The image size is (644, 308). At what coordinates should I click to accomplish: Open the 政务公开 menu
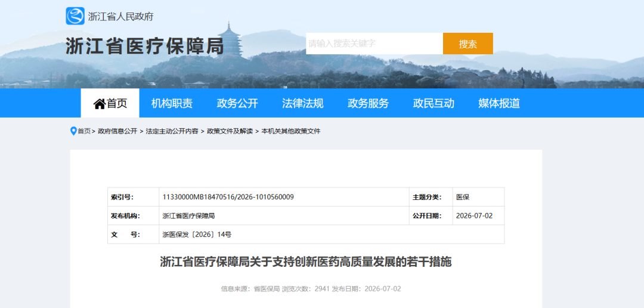tap(237, 103)
